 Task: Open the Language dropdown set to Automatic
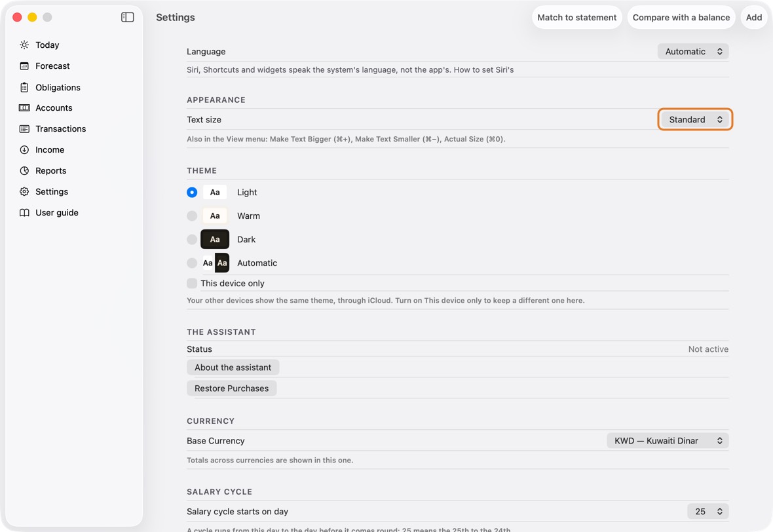click(x=693, y=51)
